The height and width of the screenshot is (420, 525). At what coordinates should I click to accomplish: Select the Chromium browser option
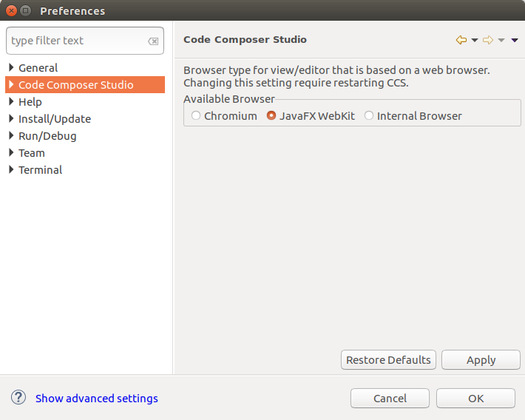pos(196,116)
